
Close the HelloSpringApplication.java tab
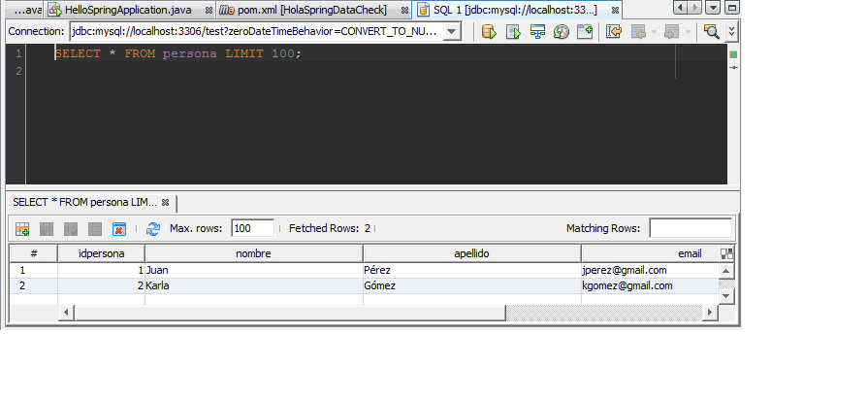(209, 10)
